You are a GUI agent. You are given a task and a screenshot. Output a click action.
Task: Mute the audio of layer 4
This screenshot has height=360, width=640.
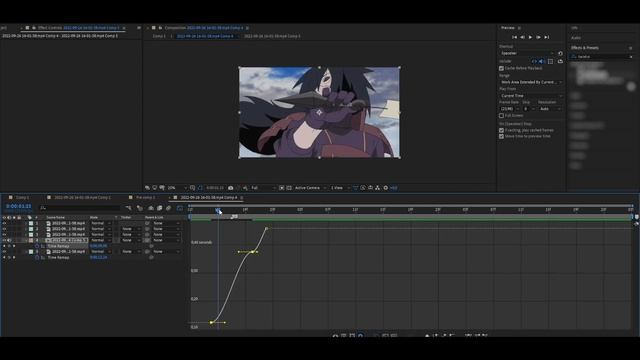(x=9, y=240)
